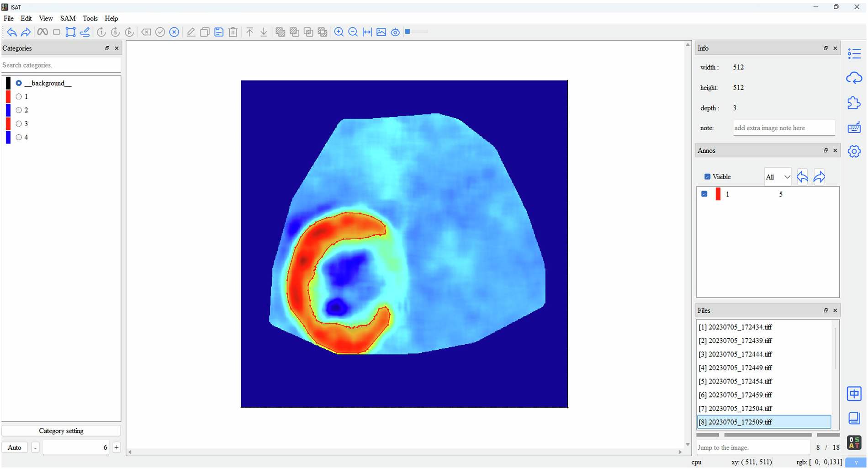Open the Tools menu

click(x=90, y=18)
